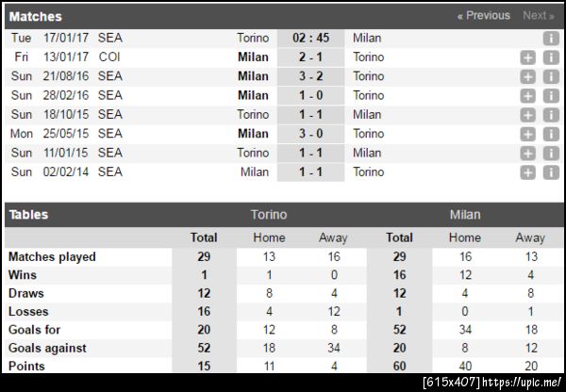Viewport: 566px width, 392px height.
Task: Select Torino header in the Tables section
Action: (x=268, y=215)
